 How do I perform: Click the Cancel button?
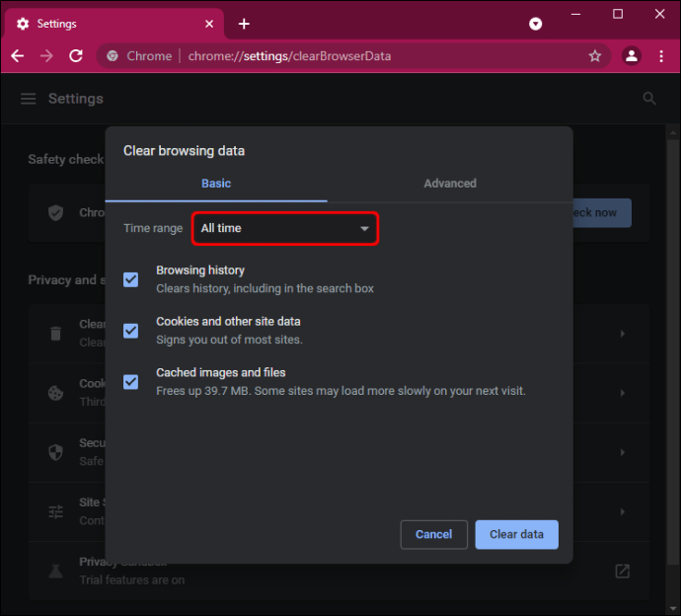434,534
